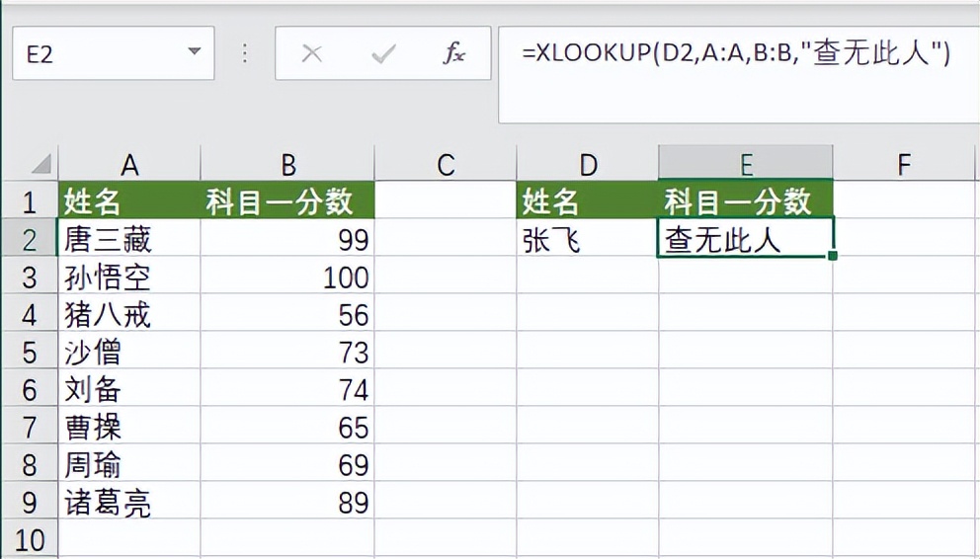
Task: Select the cell containing 沙僧
Action: click(x=129, y=351)
